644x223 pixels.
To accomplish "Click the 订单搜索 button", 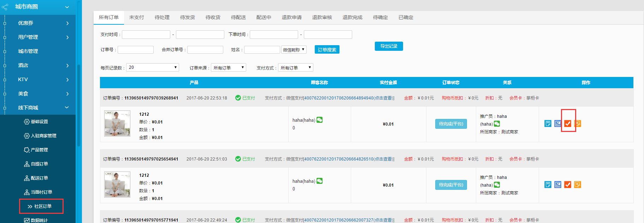I will pyautogui.click(x=327, y=50).
